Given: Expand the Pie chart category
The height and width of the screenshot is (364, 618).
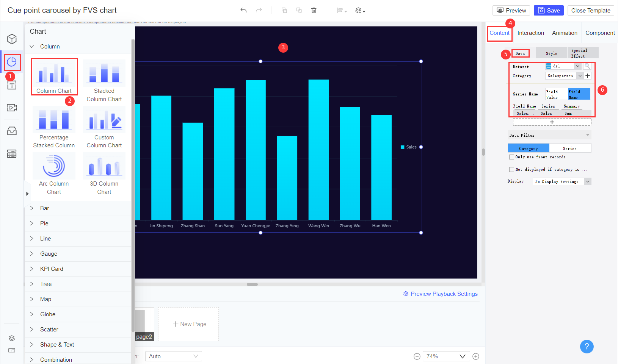Looking at the screenshot, I should [x=44, y=223].
